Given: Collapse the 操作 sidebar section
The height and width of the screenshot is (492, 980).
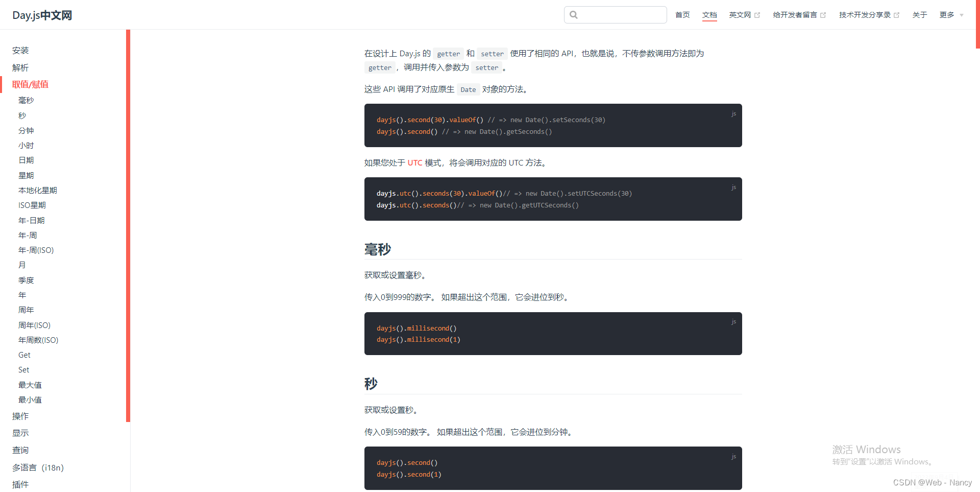Looking at the screenshot, I should [x=20, y=416].
